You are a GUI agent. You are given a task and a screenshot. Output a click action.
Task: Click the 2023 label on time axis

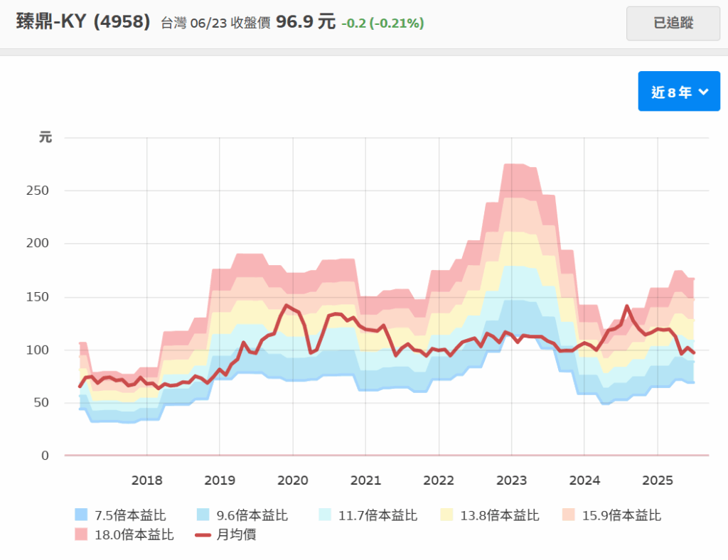coord(511,480)
